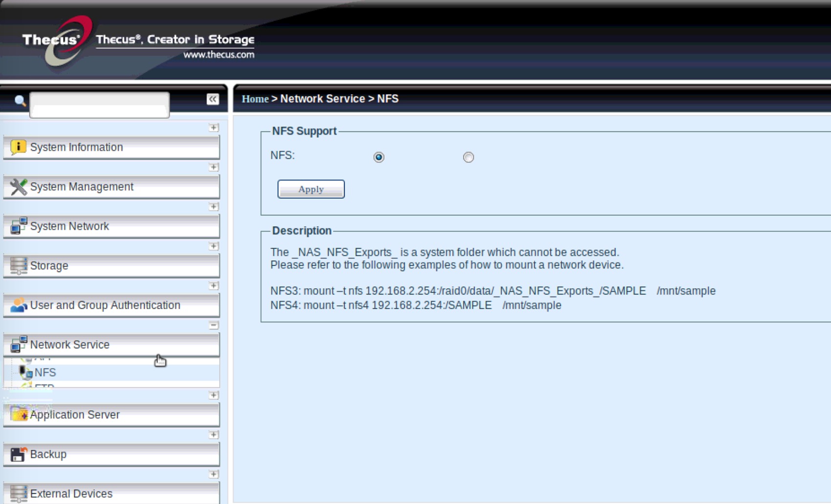Screen dimensions: 831x504
Task: Click the User and Group Authentication icon
Action: coord(18,305)
